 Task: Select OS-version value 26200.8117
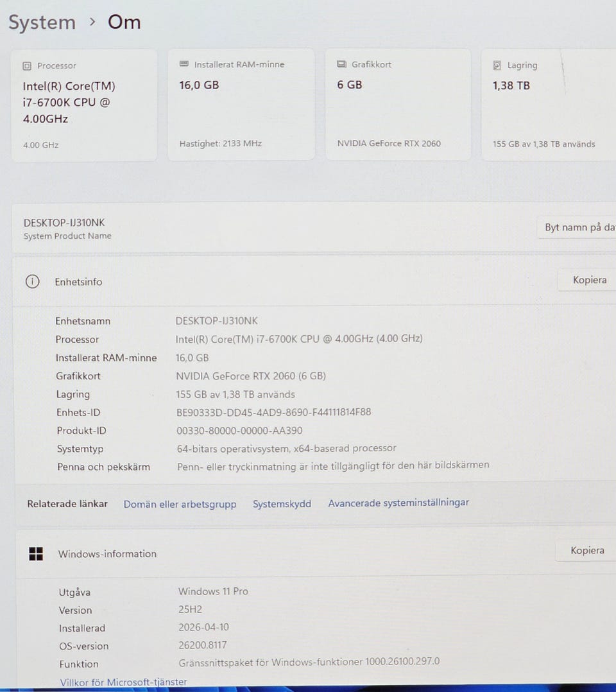click(x=203, y=645)
